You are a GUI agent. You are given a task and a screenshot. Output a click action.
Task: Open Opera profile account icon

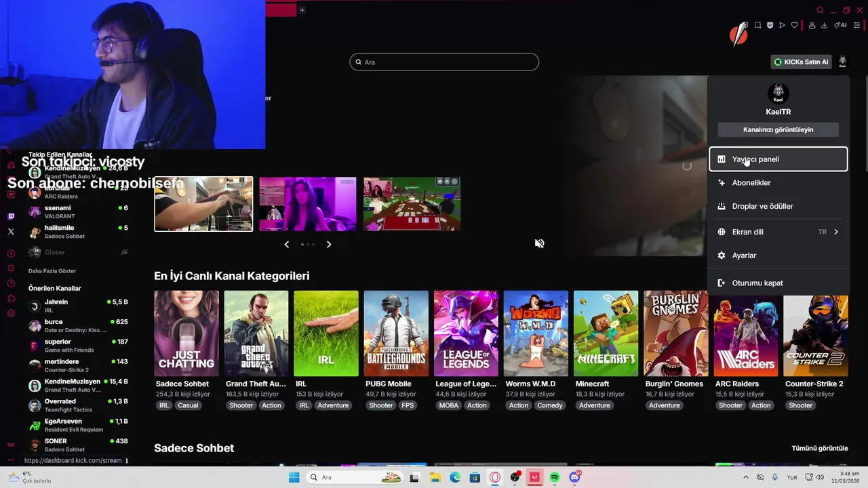coord(812,25)
